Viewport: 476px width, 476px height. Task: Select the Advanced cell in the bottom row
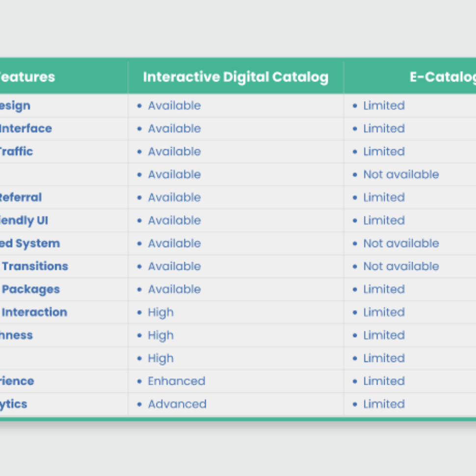177,404
